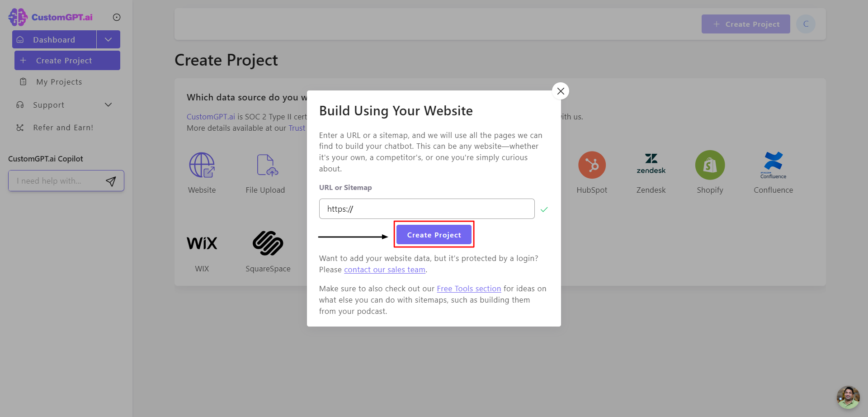
Task: Click Create Project button in the dialog
Action: tap(434, 235)
